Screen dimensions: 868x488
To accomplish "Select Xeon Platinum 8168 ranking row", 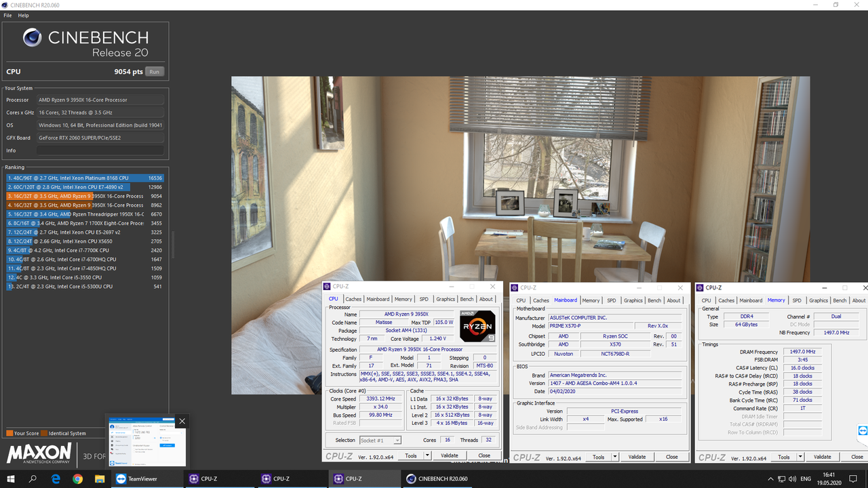I will (x=85, y=178).
